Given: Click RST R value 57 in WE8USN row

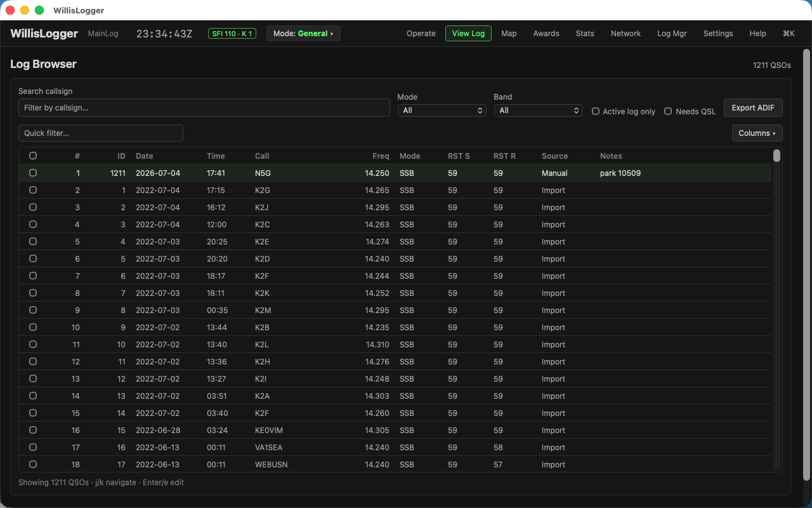Looking at the screenshot, I should click(498, 464).
